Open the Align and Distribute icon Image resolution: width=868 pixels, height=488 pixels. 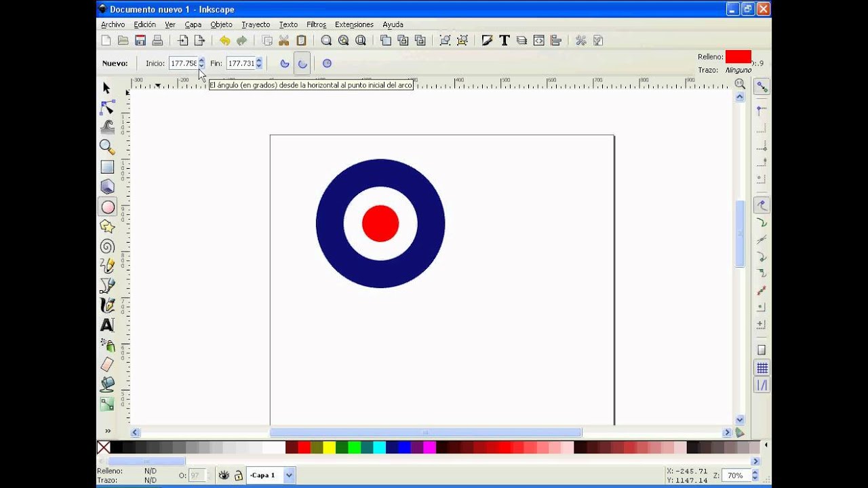pyautogui.click(x=556, y=41)
